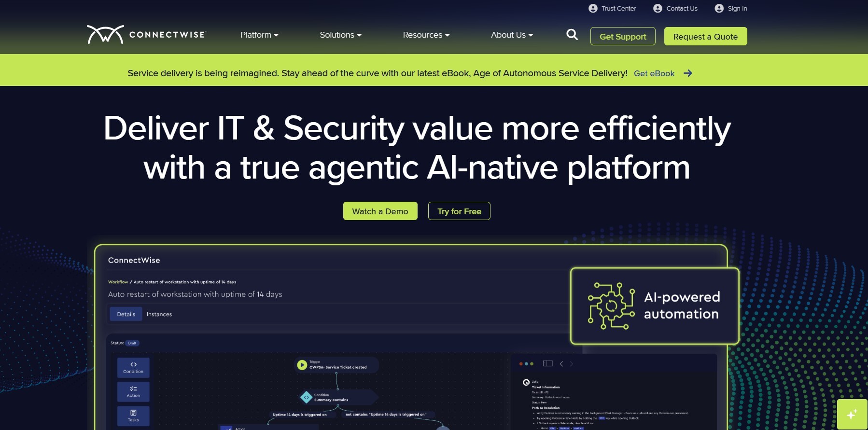Open the sparkle AI chat widget

tap(852, 414)
